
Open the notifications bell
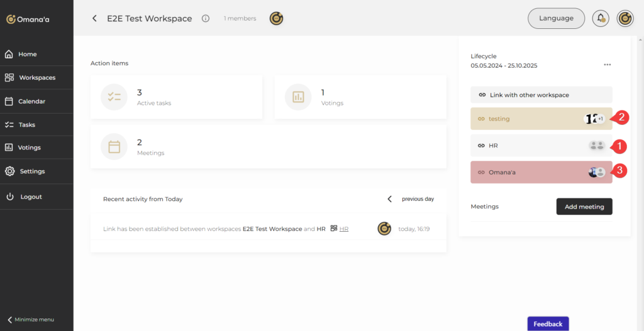601,18
